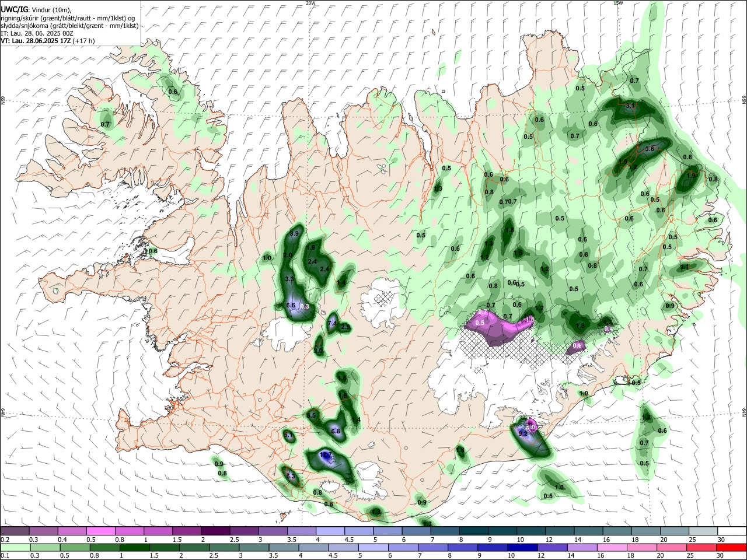Click the '0.2' label in the upper legend row
This screenshot has height=560, width=747.
(5, 540)
